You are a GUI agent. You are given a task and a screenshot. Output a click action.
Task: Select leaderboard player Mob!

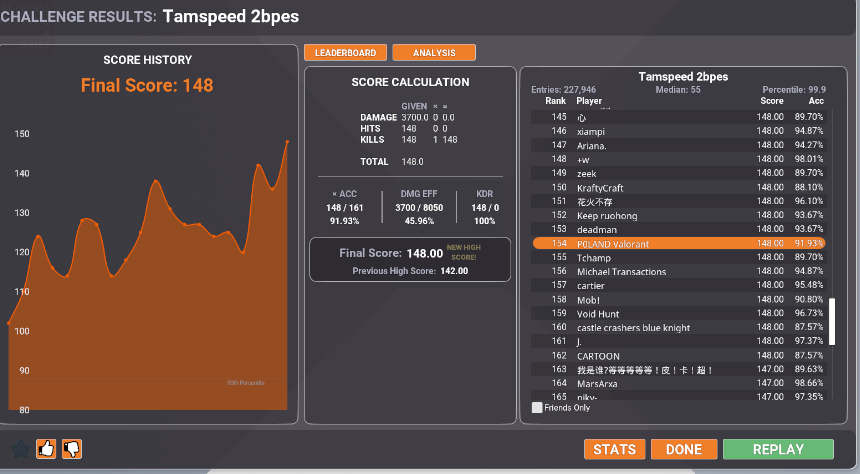tap(679, 300)
